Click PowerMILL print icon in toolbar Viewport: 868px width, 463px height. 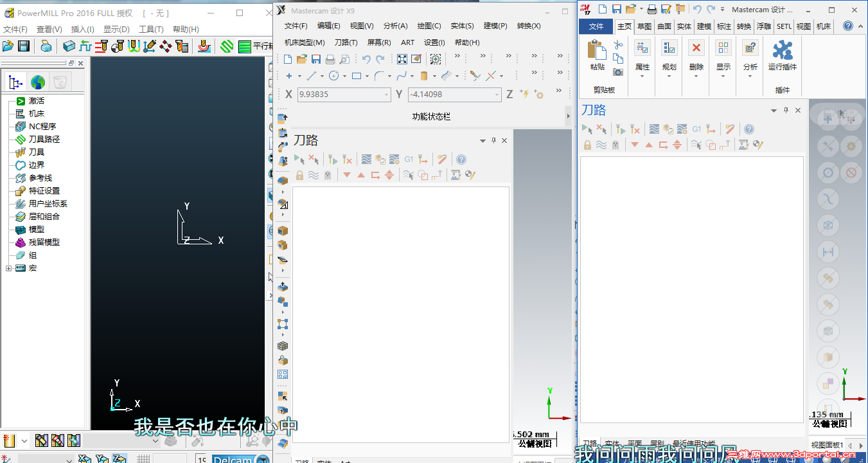click(x=46, y=46)
